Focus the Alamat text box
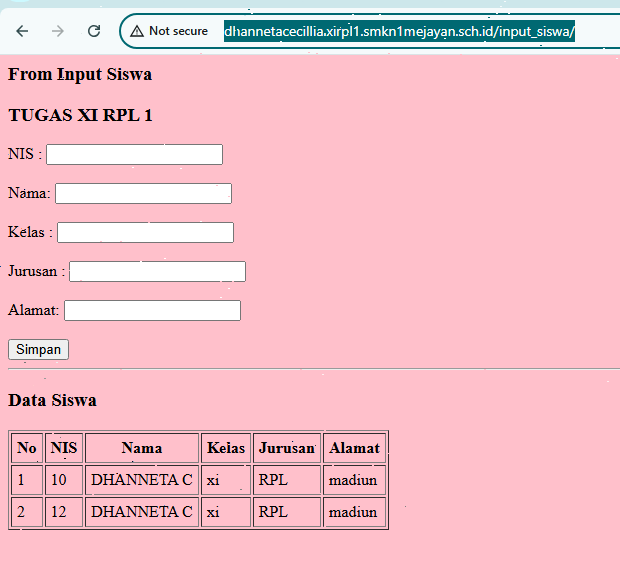This screenshot has width=620, height=588. 152,311
